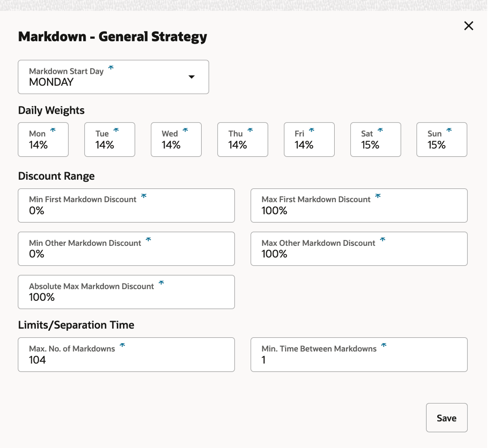Viewport: 488px width, 448px height.
Task: Save the General Strategy settings
Action: 446,417
